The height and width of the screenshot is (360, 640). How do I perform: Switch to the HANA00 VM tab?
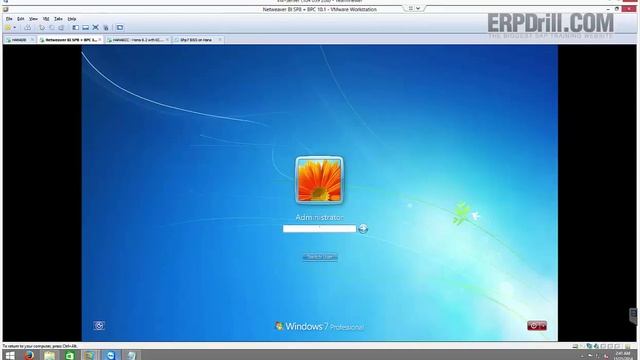[x=19, y=40]
